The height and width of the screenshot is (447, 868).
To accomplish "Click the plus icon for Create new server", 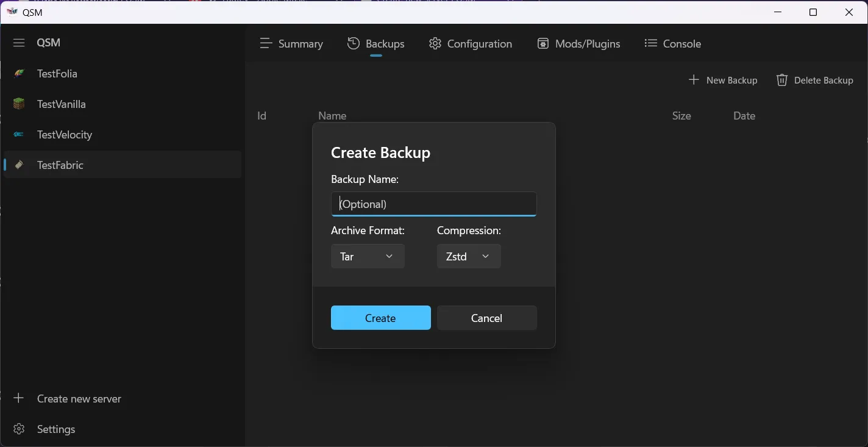I will pyautogui.click(x=19, y=398).
